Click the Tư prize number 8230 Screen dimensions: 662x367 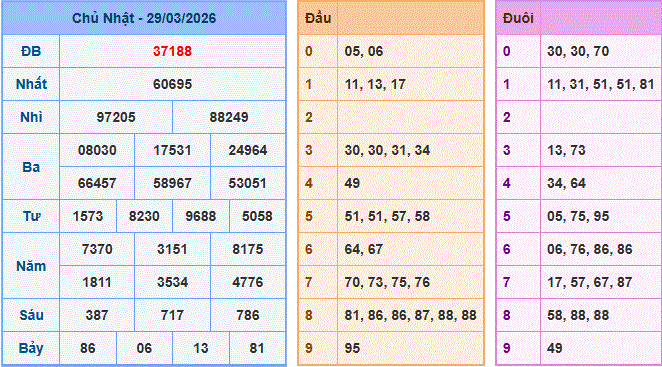[x=144, y=216]
